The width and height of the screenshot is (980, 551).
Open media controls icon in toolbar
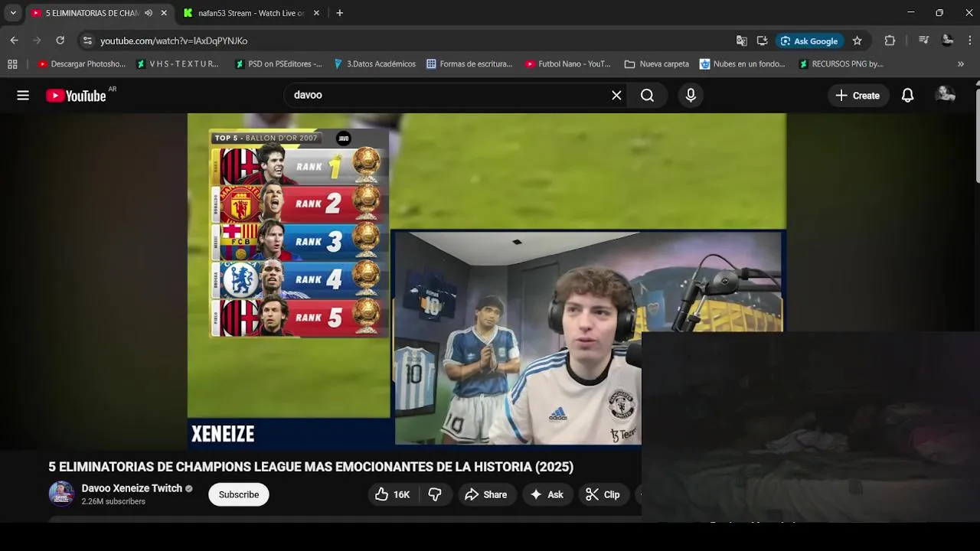click(923, 41)
